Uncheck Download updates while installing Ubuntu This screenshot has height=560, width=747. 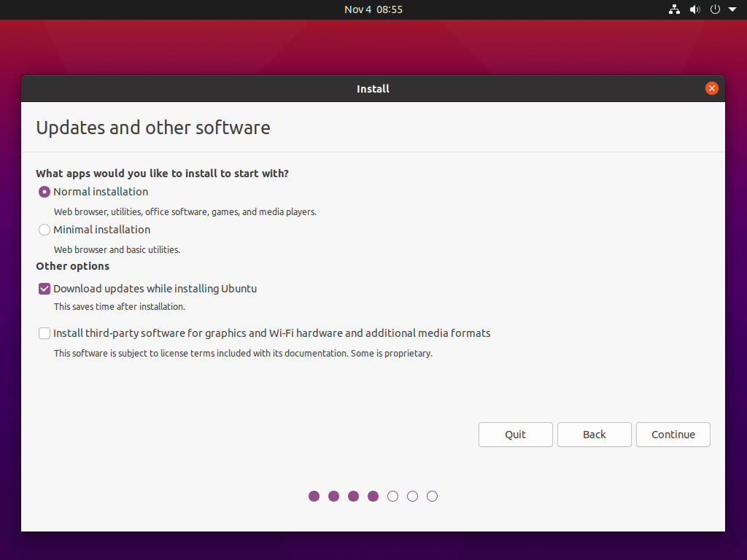point(44,289)
